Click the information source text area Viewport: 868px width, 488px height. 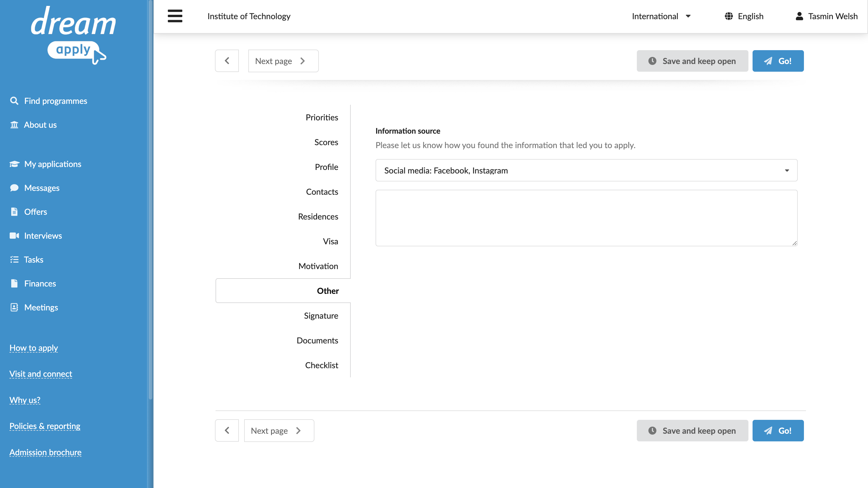[586, 218]
